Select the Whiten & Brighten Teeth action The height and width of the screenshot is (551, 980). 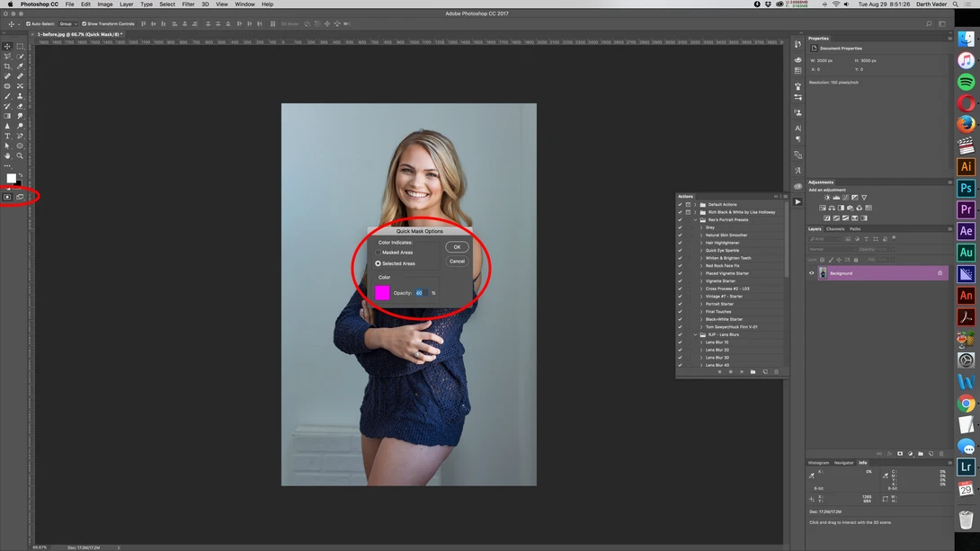coord(728,258)
